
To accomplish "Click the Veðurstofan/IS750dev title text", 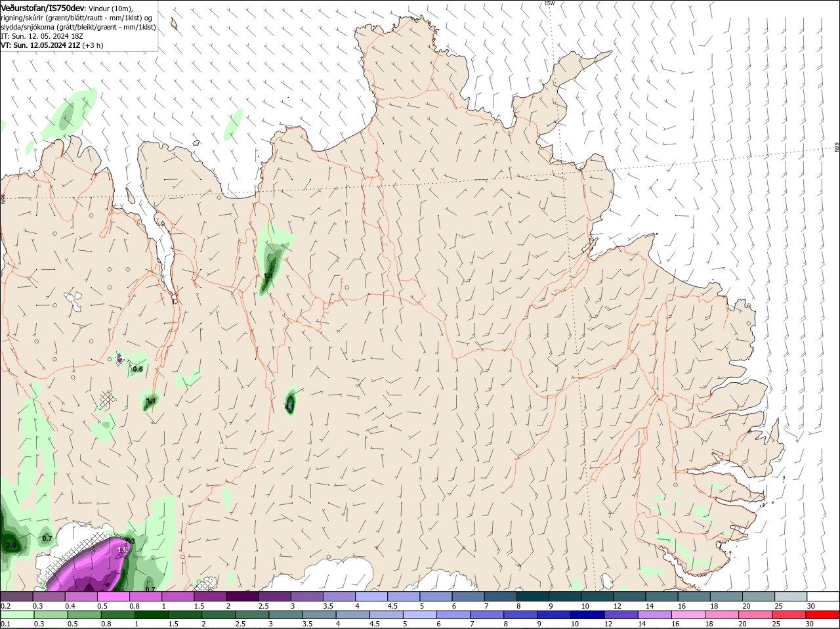I will click(x=43, y=8).
